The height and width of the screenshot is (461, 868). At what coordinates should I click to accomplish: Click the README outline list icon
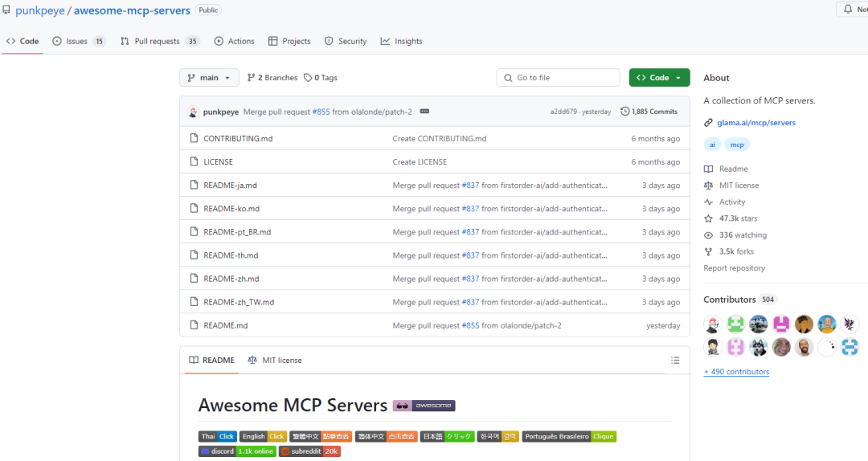coord(675,361)
